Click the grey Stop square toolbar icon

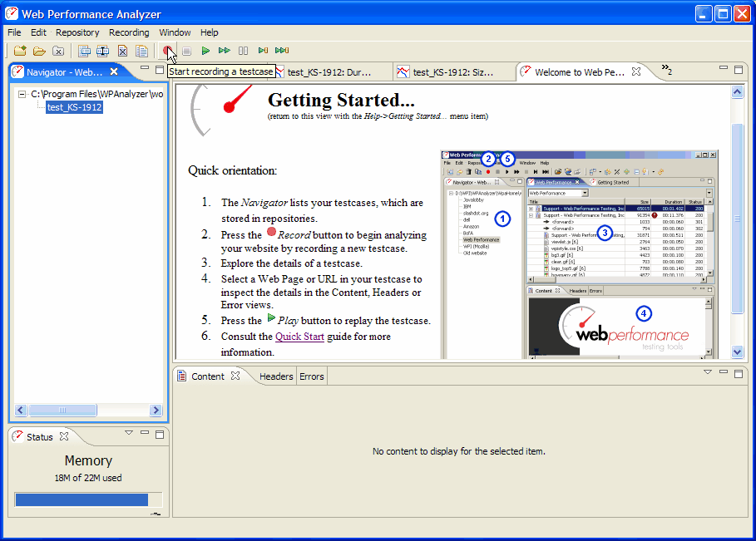[187, 52]
